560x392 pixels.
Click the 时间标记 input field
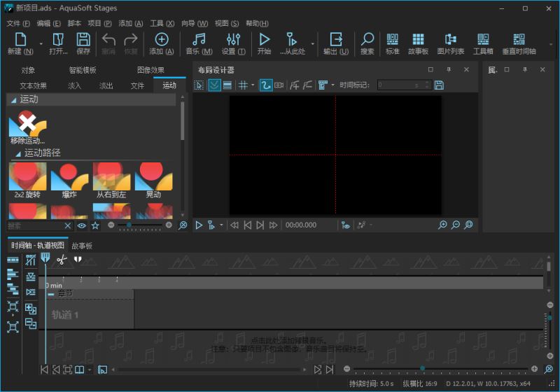pyautogui.click(x=404, y=85)
